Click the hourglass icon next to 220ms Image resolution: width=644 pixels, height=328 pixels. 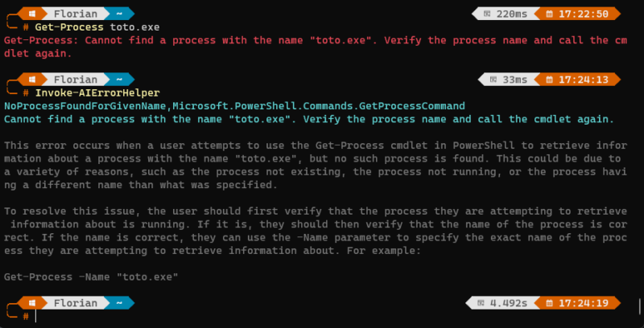(486, 13)
